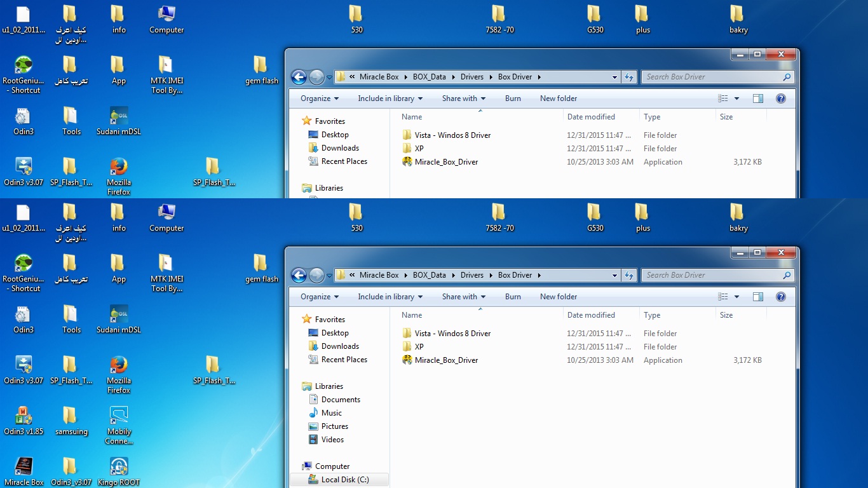
Task: Open address bar history dropdown in the lower window
Action: click(614, 275)
